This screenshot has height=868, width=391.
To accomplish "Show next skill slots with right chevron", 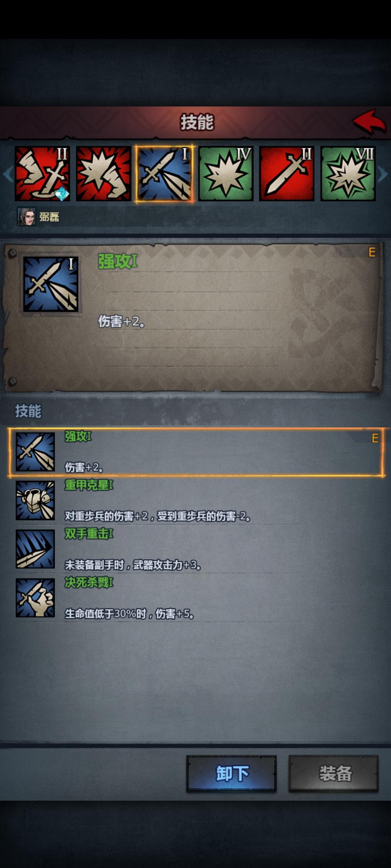I will point(383,174).
